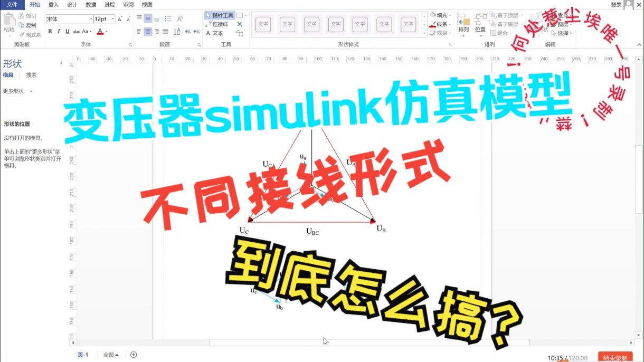The image size is (644, 362).
Task: Select the text block tool below connection point
Action: click(240, 33)
